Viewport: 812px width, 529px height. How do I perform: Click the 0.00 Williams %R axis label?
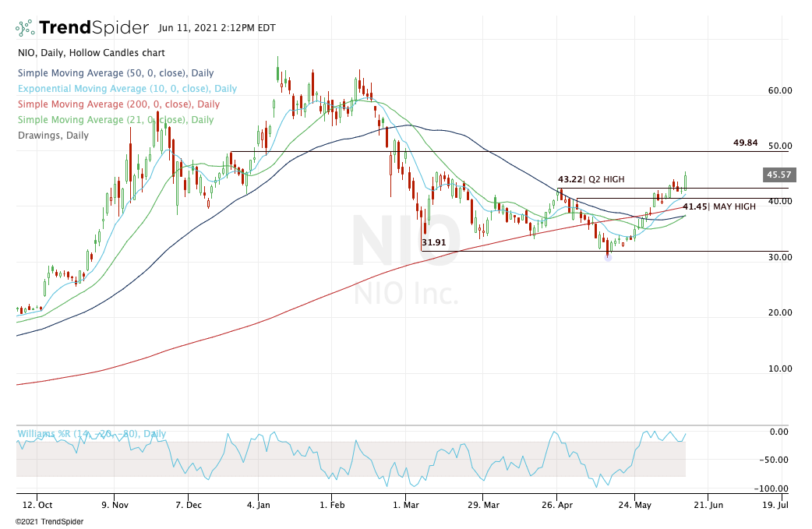pos(779,432)
